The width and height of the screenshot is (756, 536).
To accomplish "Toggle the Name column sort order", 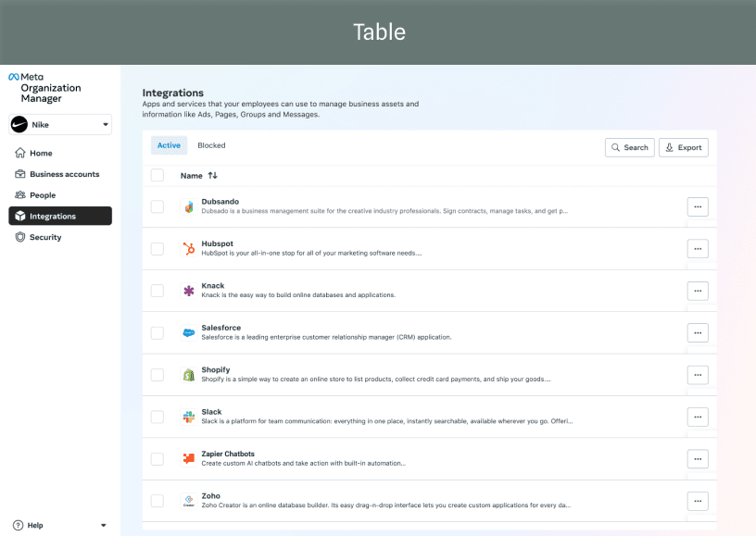I will click(211, 175).
